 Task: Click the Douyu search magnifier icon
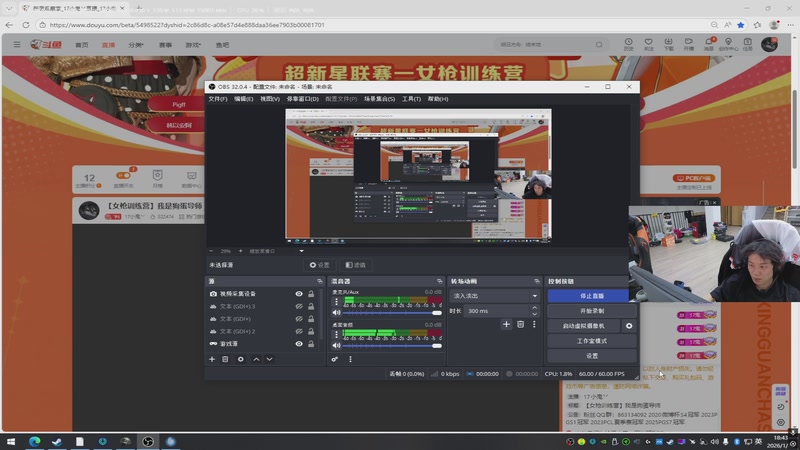(599, 45)
